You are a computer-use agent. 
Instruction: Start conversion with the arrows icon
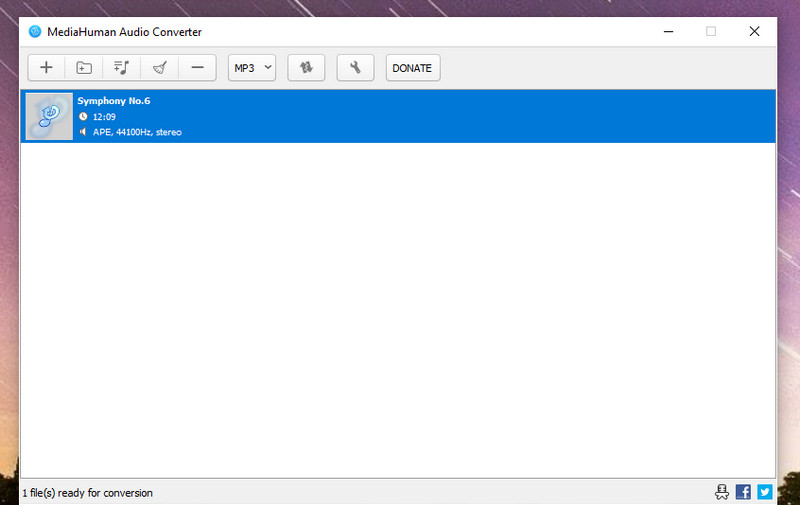pos(306,68)
